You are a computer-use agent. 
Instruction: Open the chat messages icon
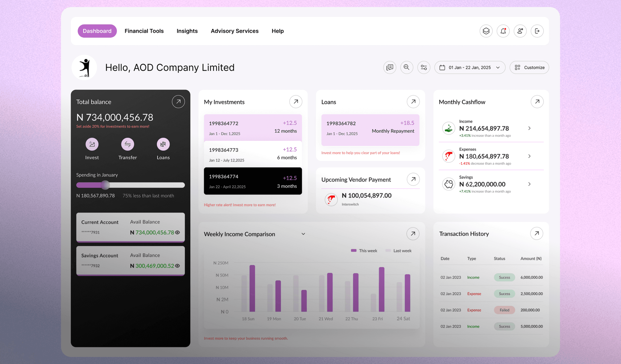(x=390, y=67)
